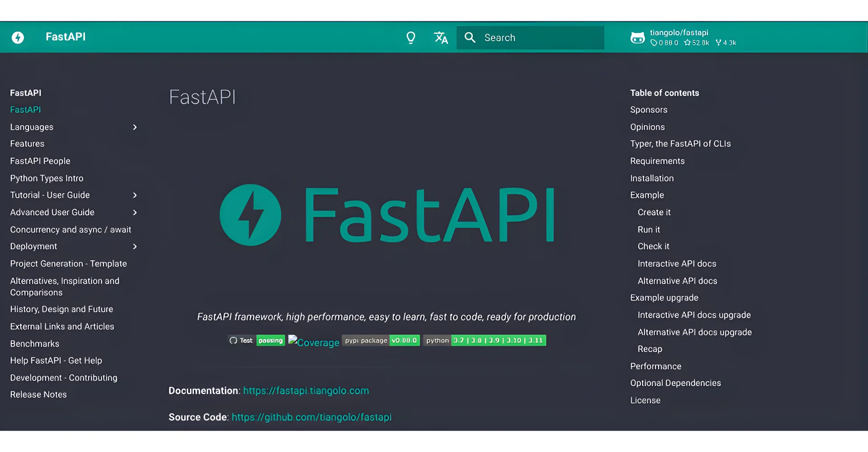Expand the Languages section

[x=135, y=127]
